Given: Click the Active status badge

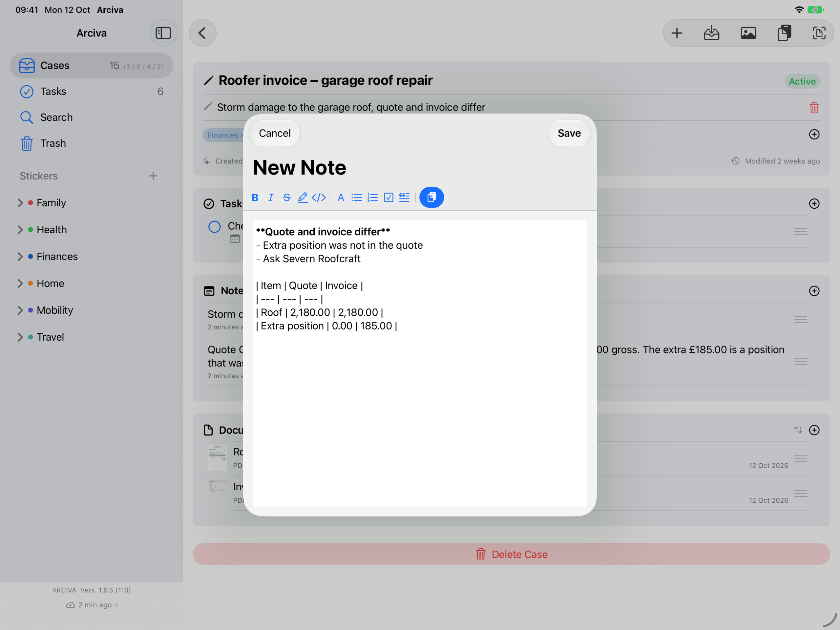Looking at the screenshot, I should click(802, 81).
